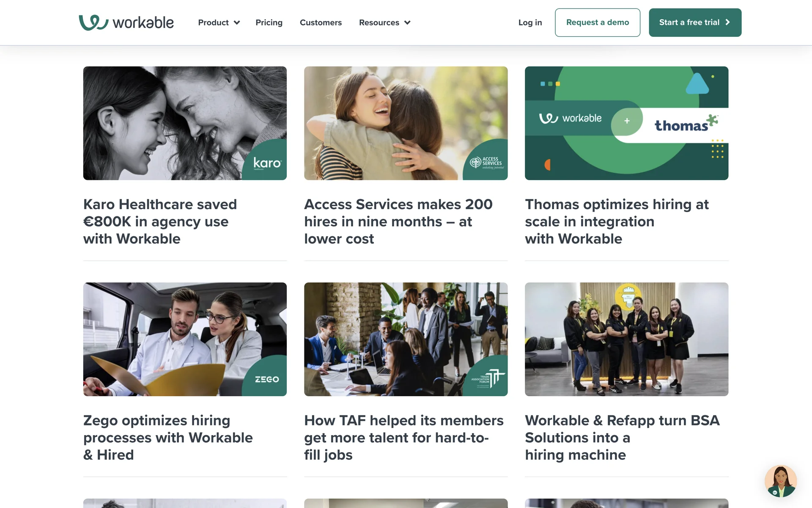
Task: Click the Workable logo in header
Action: click(x=126, y=22)
